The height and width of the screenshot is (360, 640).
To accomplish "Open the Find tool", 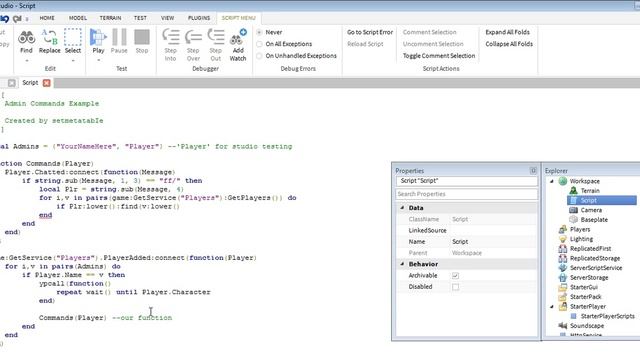I will coord(26,42).
